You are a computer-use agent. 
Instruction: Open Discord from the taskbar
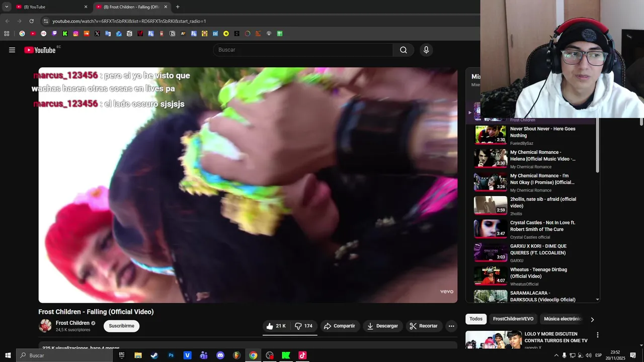[x=220, y=355]
